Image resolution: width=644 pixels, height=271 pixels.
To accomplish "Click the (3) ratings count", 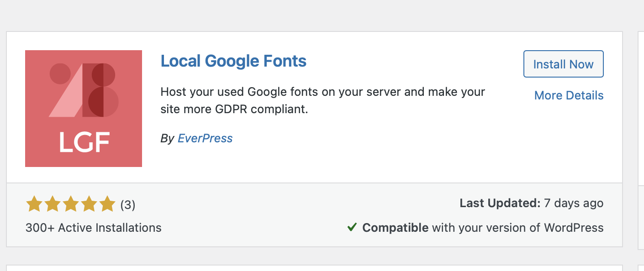I will click(x=128, y=205).
